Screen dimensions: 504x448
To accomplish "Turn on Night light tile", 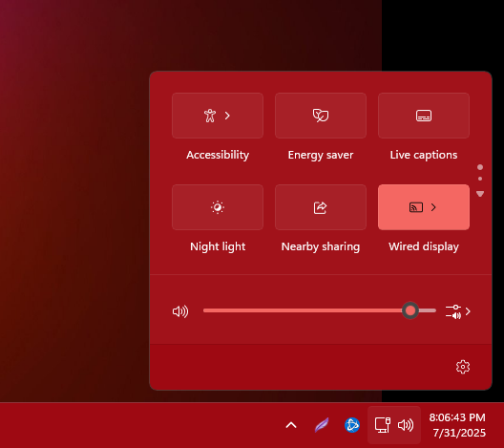I will pos(218,207).
